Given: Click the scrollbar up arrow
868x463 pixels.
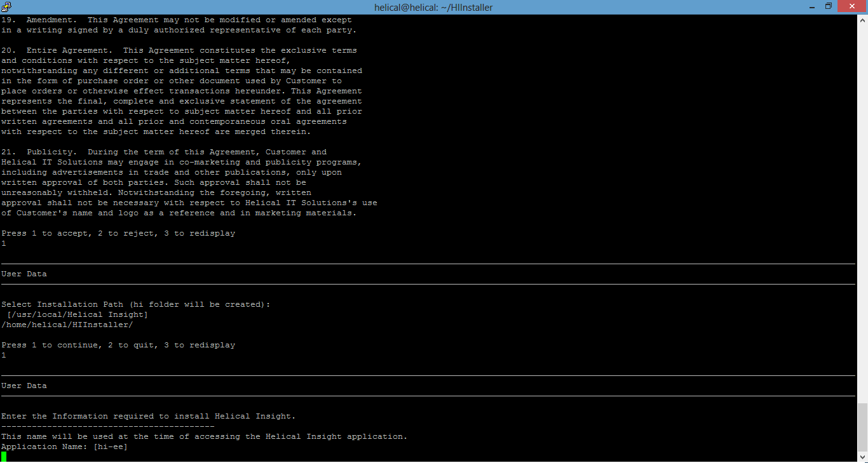Looking at the screenshot, I should [862, 20].
